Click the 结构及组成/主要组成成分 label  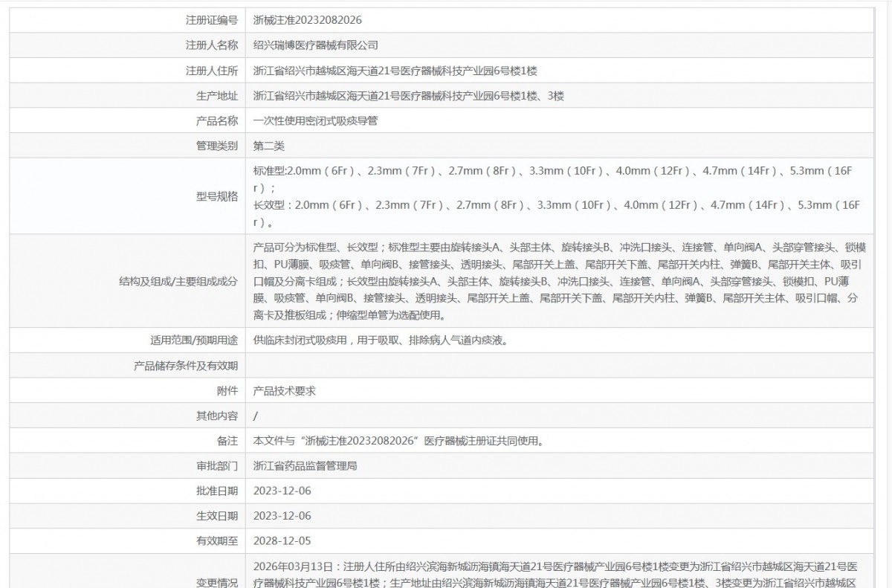coord(178,281)
